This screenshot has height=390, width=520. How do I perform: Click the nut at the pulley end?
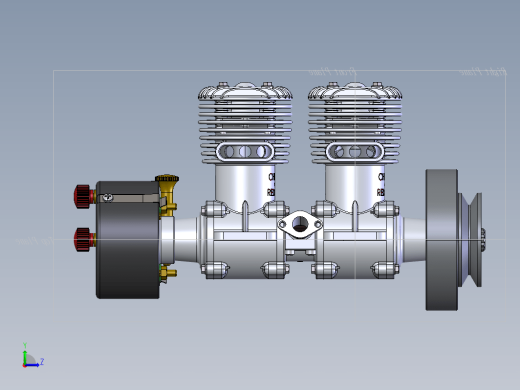(483, 239)
